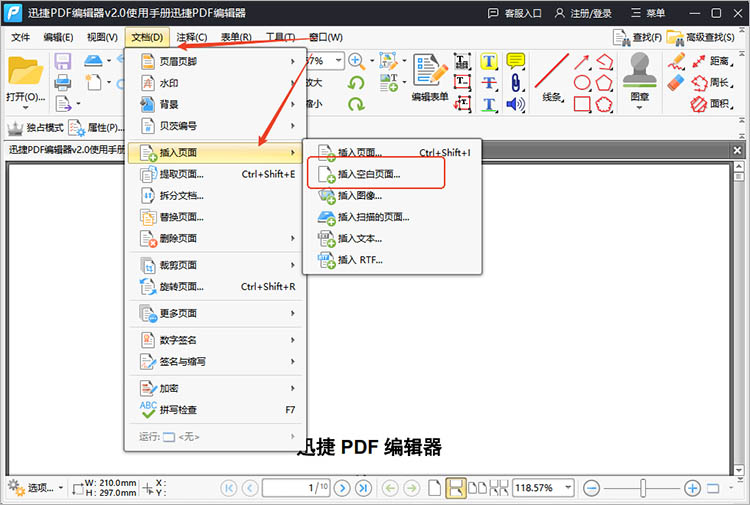Open 选项 options gear

[x=35, y=488]
